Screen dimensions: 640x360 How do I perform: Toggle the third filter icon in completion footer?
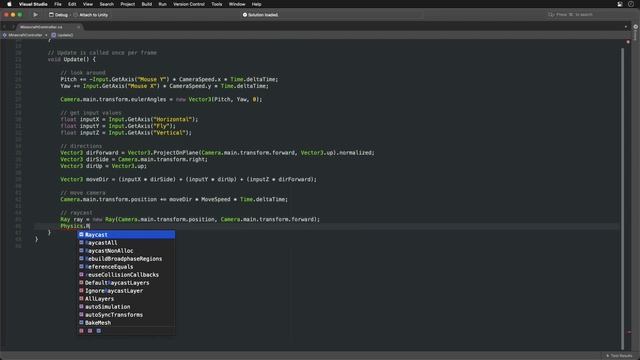98,331
